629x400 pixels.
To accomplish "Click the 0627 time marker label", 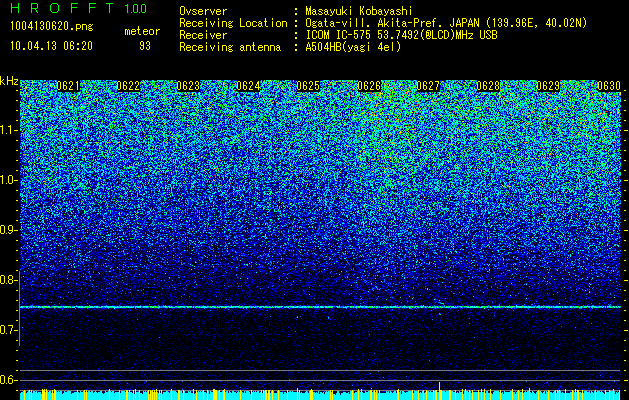I will [x=428, y=86].
